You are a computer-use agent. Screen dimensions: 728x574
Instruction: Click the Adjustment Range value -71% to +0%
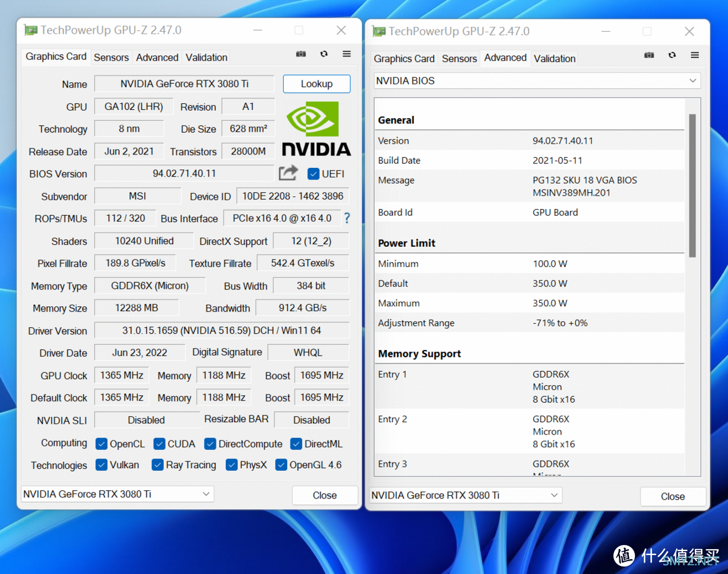[x=560, y=323]
